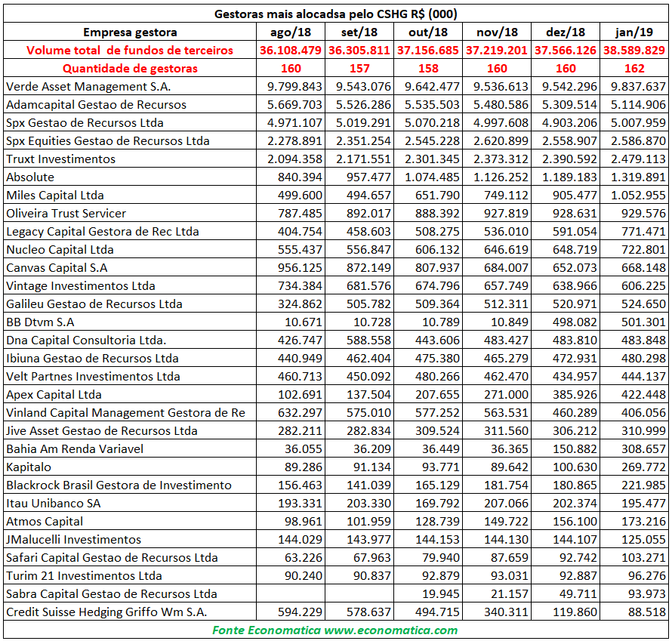Click the 'out/18' column header

click(428, 32)
